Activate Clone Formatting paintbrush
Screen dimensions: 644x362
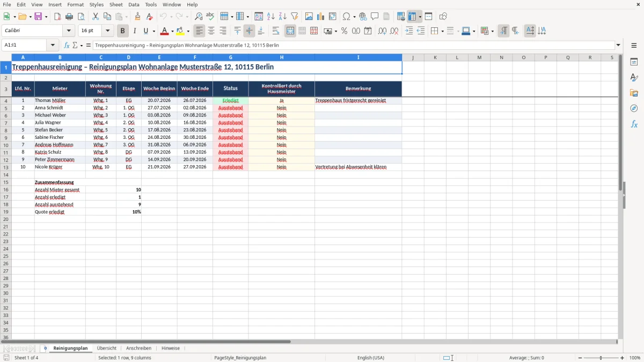[x=138, y=17]
